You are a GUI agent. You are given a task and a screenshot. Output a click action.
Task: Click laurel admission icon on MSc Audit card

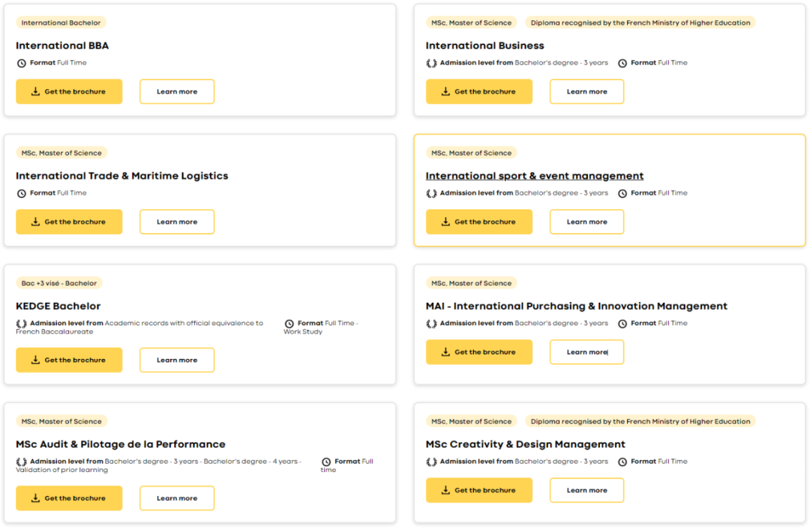click(x=22, y=462)
